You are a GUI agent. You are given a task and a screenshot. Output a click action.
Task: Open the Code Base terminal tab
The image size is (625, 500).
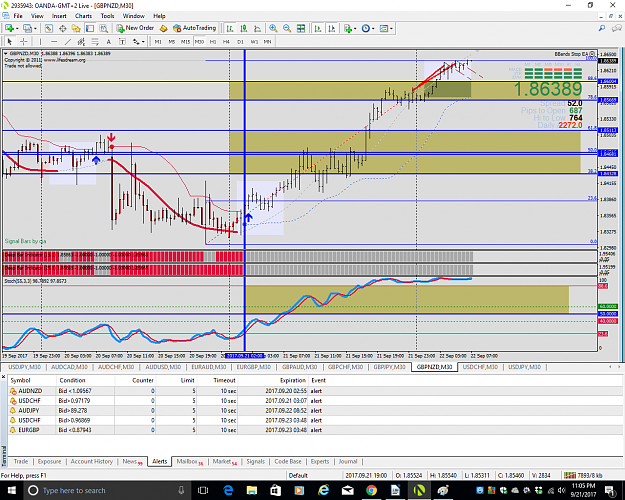[288, 461]
